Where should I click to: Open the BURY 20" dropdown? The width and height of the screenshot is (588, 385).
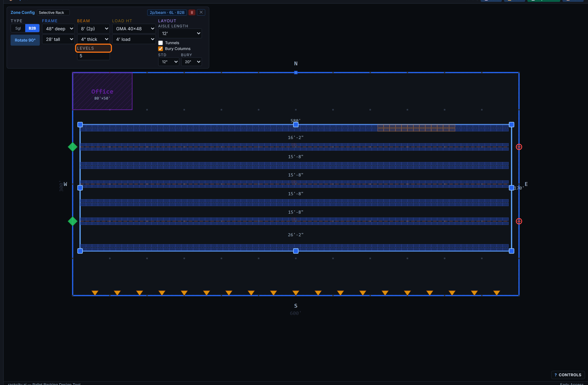tap(192, 62)
